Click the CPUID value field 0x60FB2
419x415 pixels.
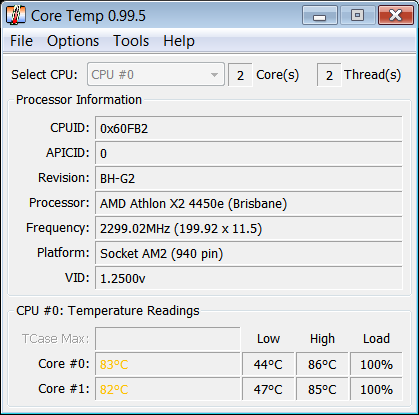[x=249, y=128]
